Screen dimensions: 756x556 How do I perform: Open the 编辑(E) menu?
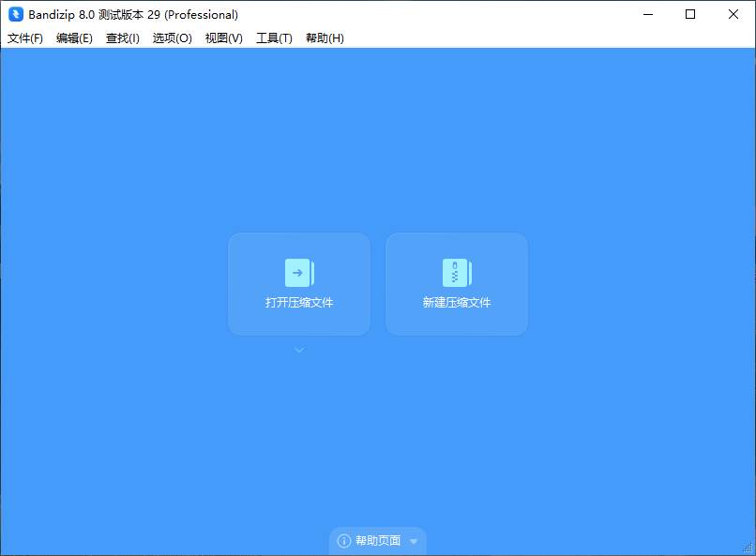pos(74,38)
